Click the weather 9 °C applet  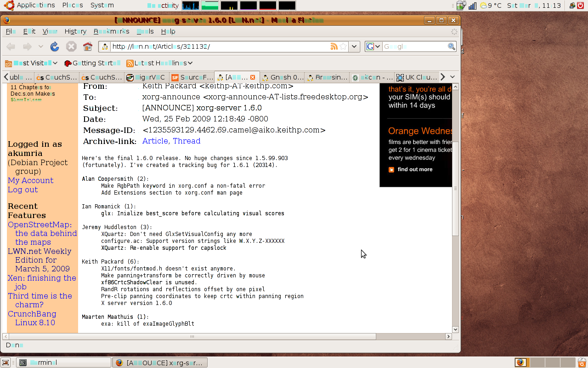(491, 6)
